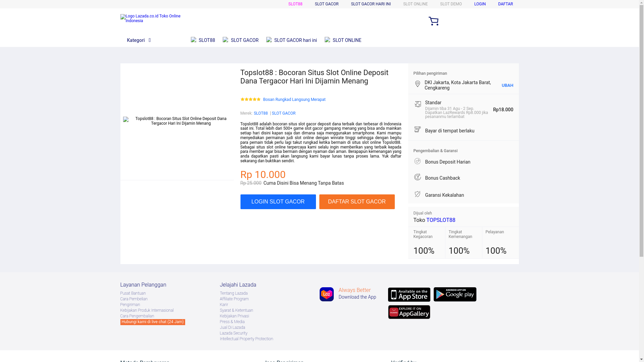Open Tentang Lazada footer link
Viewport: 644px width, 362px height.
tap(233, 293)
